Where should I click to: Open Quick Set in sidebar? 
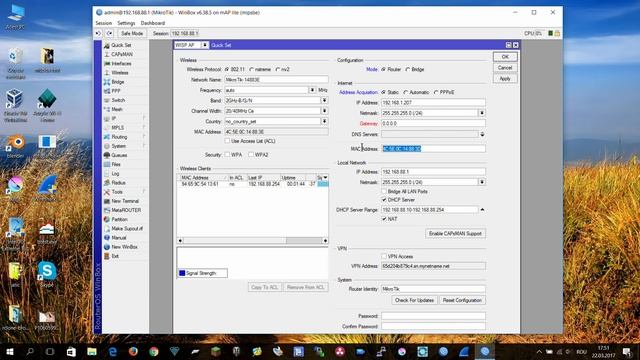point(121,45)
